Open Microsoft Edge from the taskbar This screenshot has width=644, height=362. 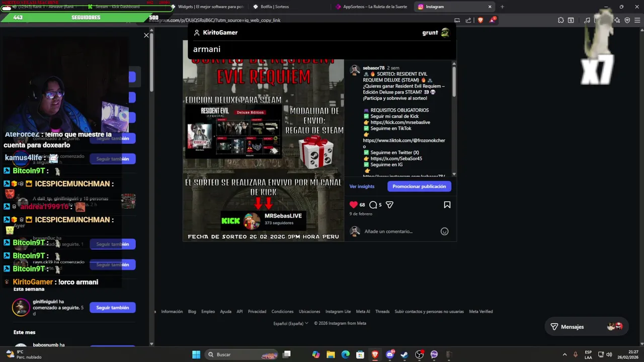[x=345, y=354]
